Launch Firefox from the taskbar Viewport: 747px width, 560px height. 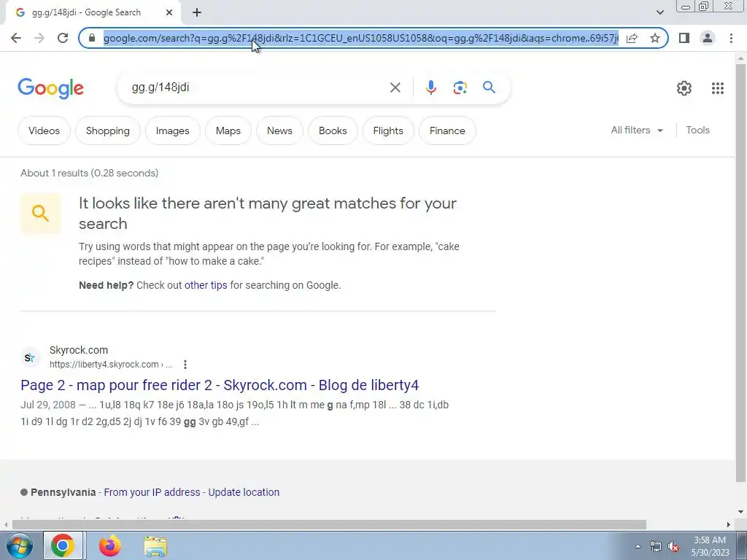coord(110,545)
